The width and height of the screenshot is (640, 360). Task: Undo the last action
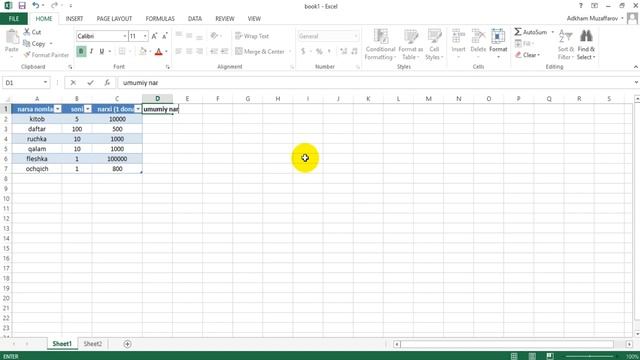(x=36, y=6)
